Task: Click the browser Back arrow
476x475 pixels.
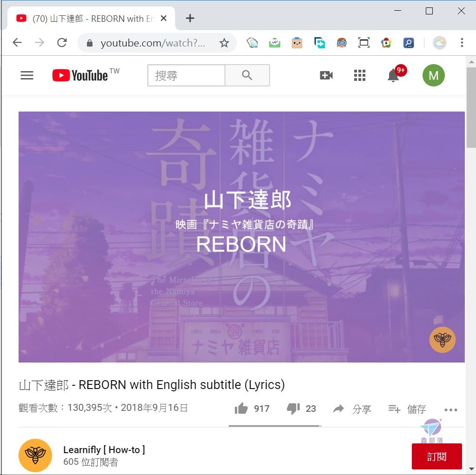Action: pyautogui.click(x=17, y=42)
